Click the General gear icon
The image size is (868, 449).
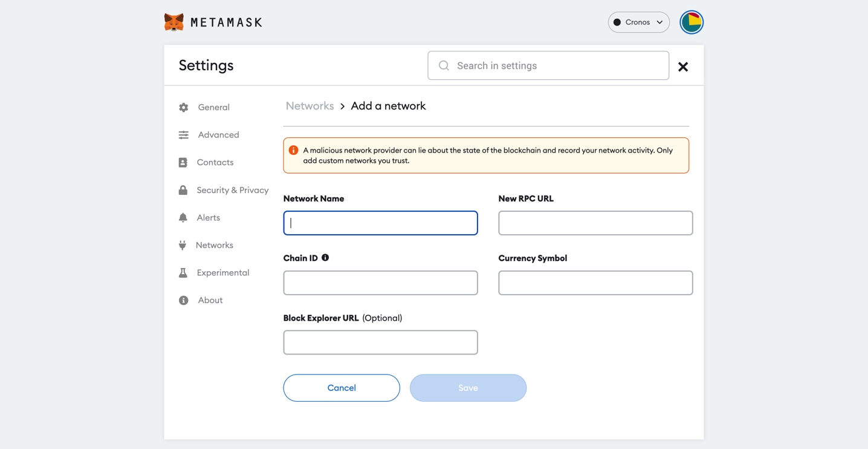[x=184, y=107]
